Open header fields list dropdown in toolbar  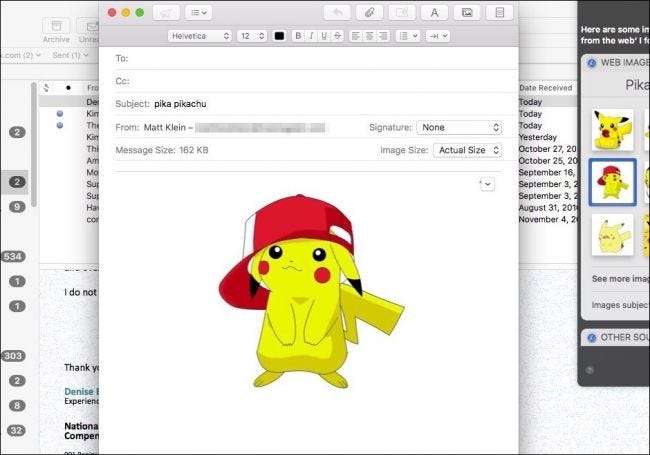click(199, 12)
